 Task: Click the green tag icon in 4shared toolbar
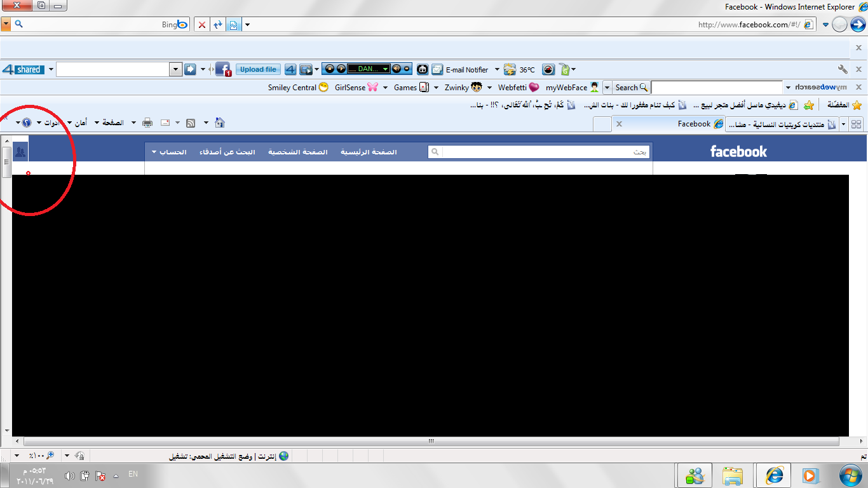pyautogui.click(x=564, y=69)
